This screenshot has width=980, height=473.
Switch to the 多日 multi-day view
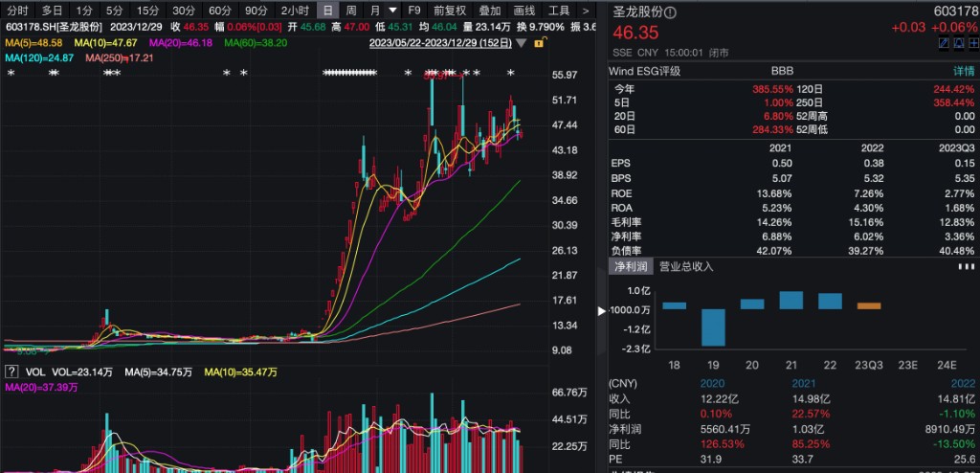pyautogui.click(x=52, y=11)
